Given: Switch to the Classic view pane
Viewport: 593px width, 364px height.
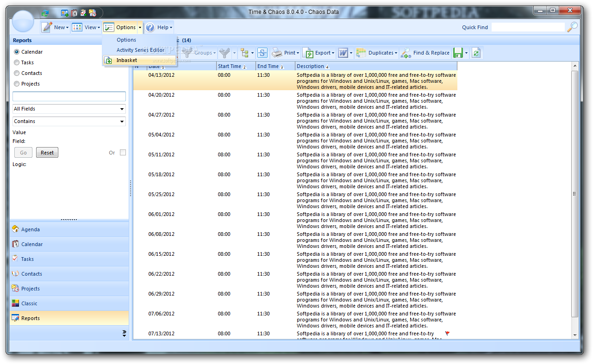Looking at the screenshot, I should click(69, 303).
